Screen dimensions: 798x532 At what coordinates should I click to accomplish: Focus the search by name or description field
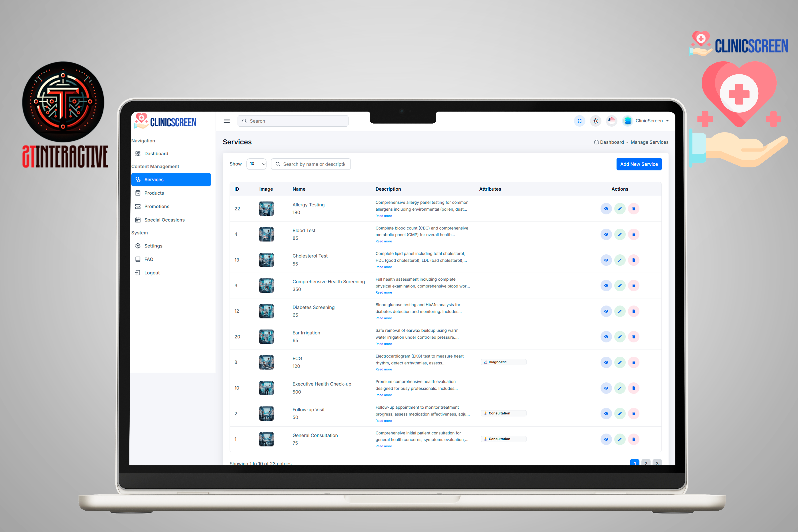click(x=313, y=164)
